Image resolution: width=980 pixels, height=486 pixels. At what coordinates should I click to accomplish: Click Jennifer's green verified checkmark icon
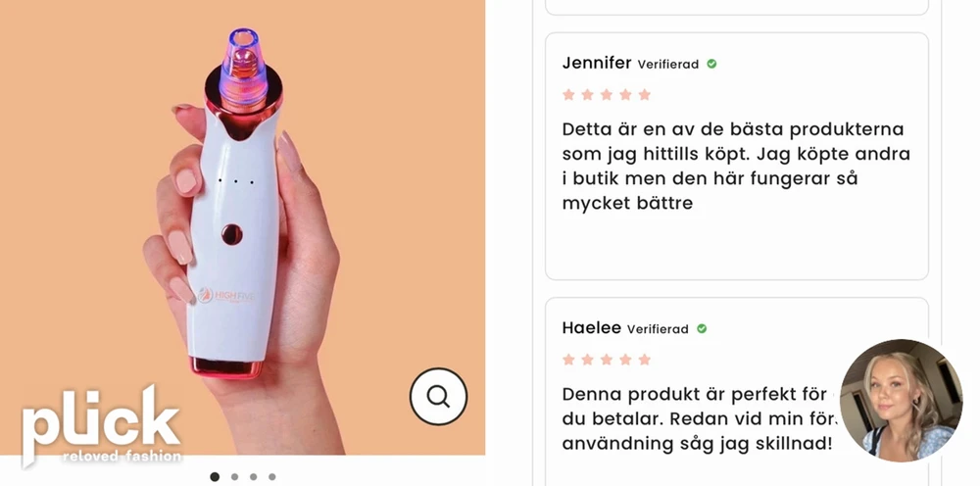click(711, 64)
